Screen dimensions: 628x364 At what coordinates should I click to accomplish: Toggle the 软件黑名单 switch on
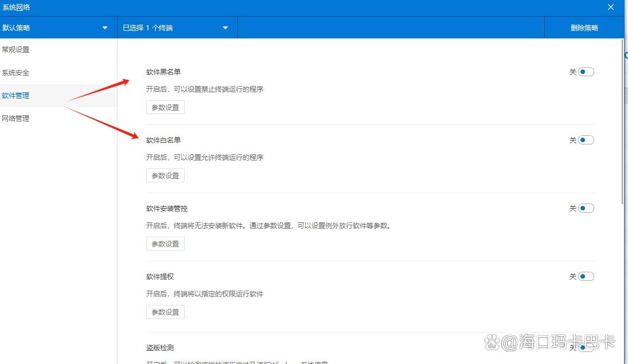pos(586,71)
